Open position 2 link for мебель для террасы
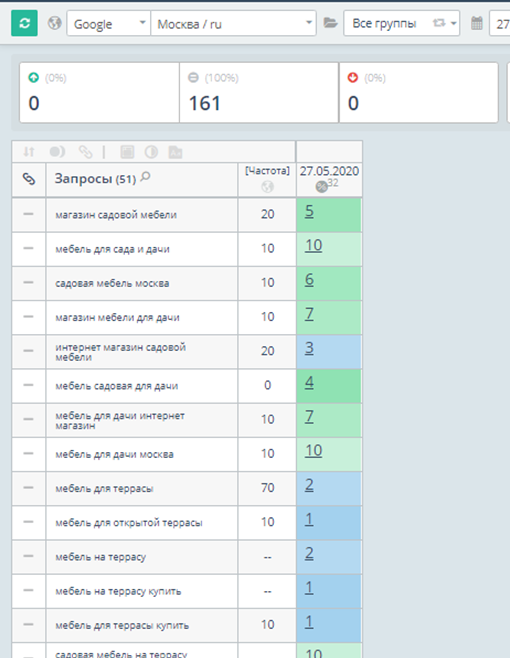This screenshot has height=658, width=510. pos(309,485)
